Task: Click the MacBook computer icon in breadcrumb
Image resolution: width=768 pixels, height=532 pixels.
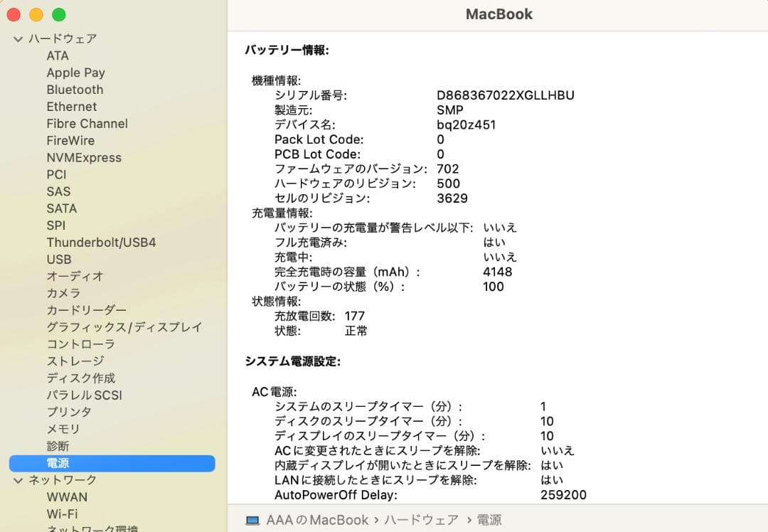Action: 252,520
